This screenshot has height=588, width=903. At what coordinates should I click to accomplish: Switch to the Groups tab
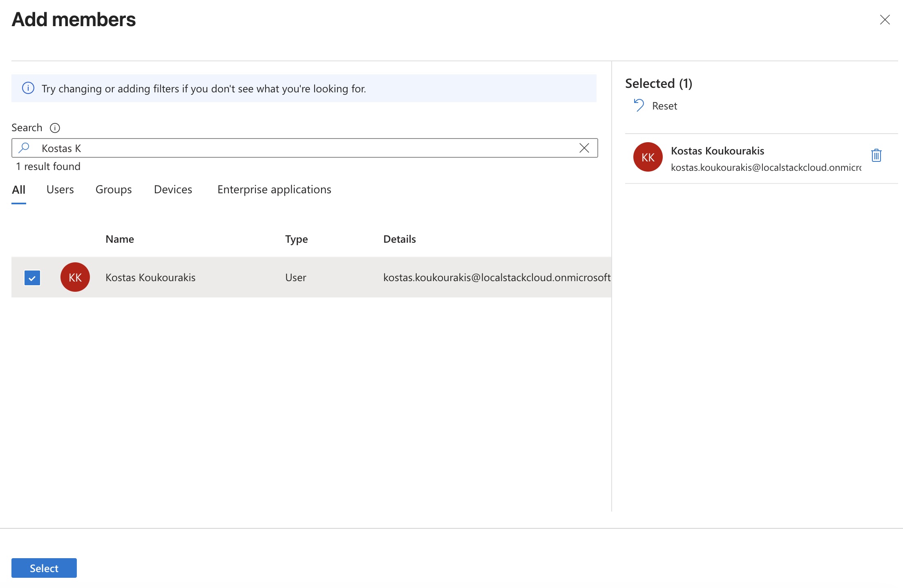[114, 190]
